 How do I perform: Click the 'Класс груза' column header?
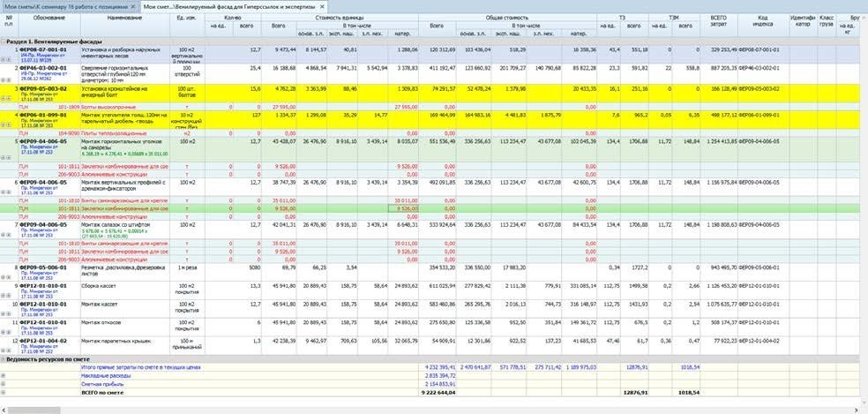point(826,20)
